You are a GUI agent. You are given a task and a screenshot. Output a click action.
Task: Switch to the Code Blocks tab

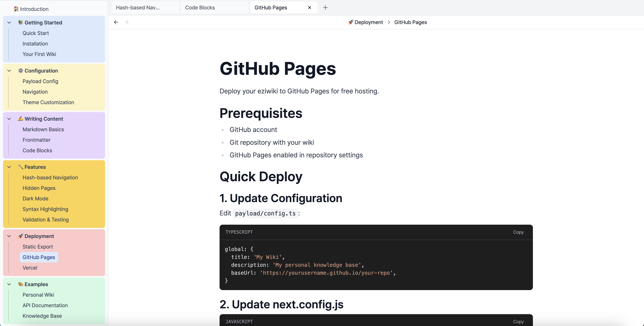pos(200,8)
